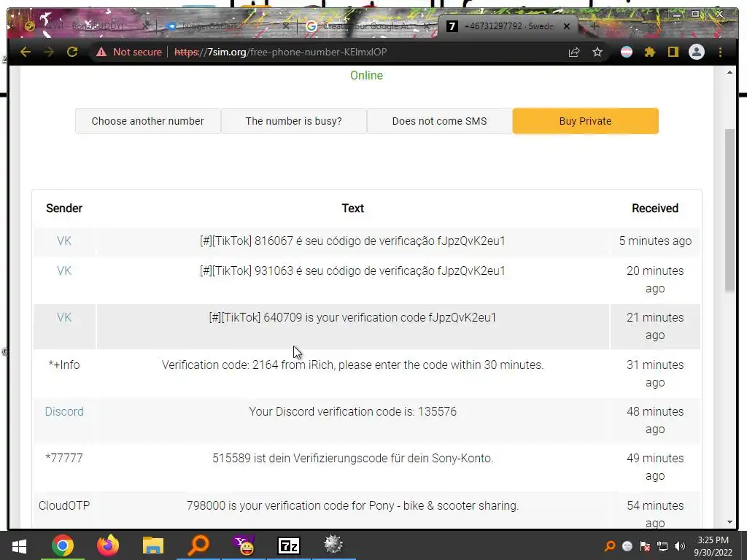The height and width of the screenshot is (560, 747).
Task: Click the Buy Private button
Action: (x=586, y=121)
